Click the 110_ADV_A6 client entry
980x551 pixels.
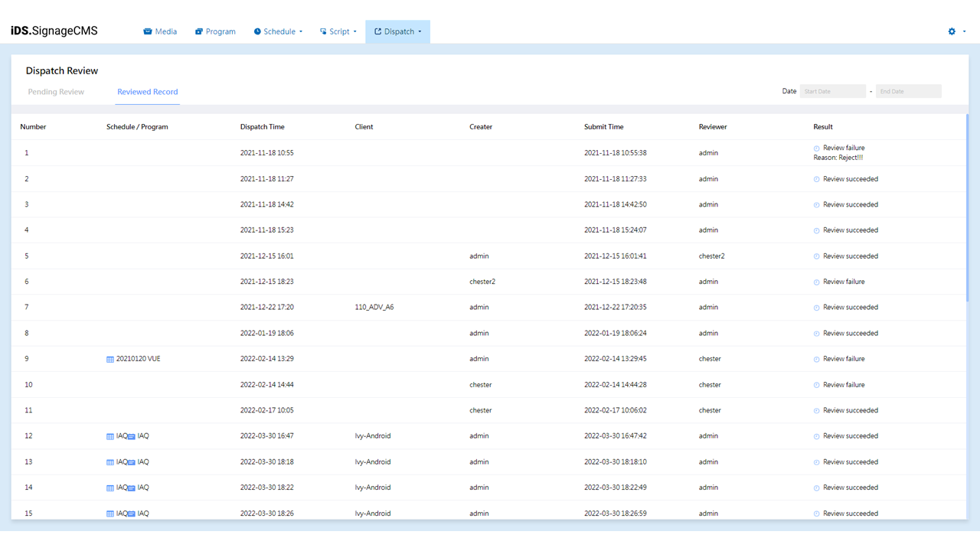point(374,308)
